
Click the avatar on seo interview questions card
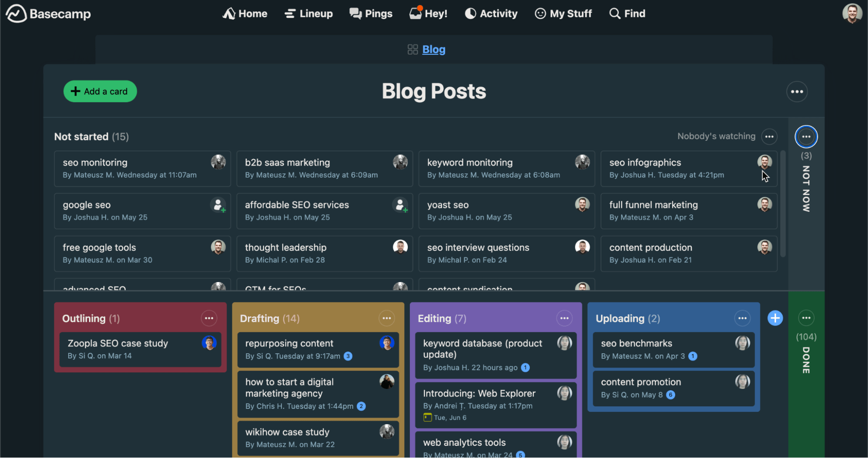tap(582, 247)
